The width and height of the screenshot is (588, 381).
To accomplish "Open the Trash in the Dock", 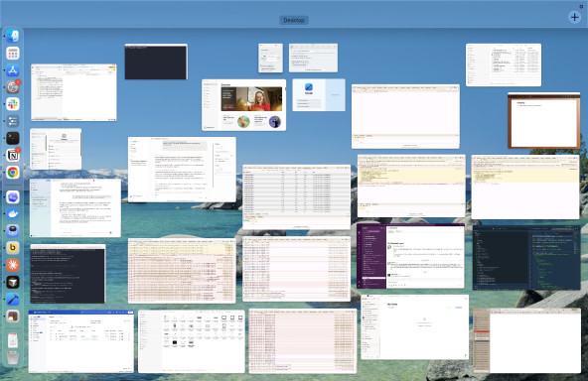I will (13, 358).
